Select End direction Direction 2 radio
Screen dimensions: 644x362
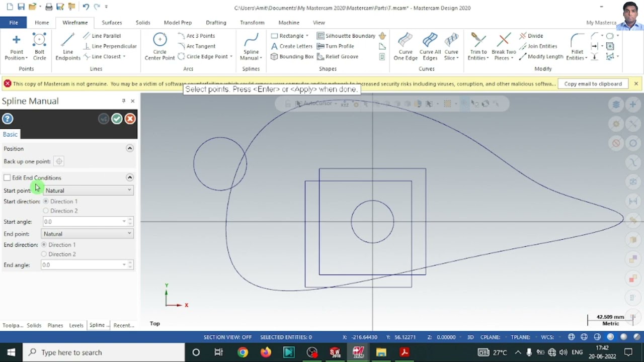click(44, 254)
